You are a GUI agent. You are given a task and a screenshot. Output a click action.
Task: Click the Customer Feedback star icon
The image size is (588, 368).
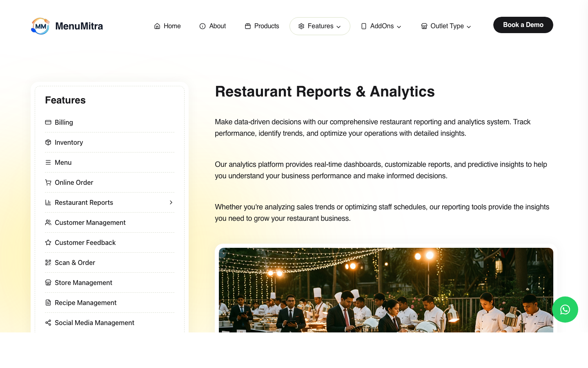[48, 242]
